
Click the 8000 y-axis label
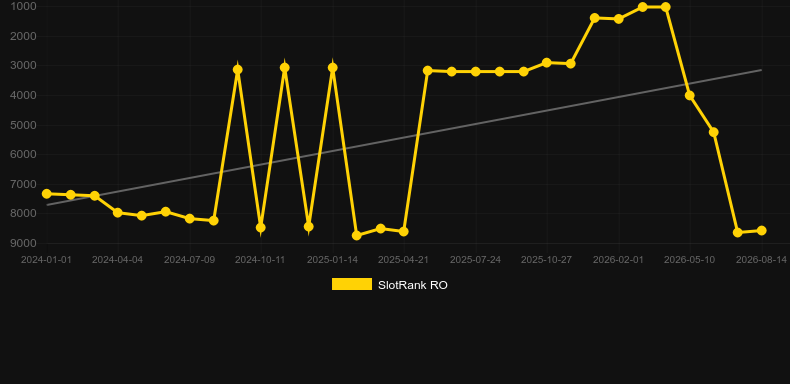pos(23,214)
